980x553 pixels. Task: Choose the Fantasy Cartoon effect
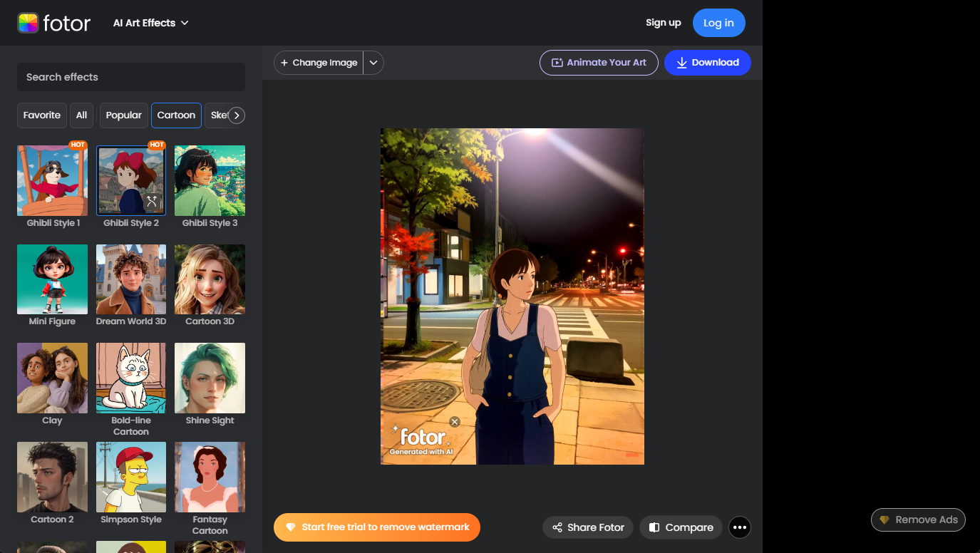(210, 477)
